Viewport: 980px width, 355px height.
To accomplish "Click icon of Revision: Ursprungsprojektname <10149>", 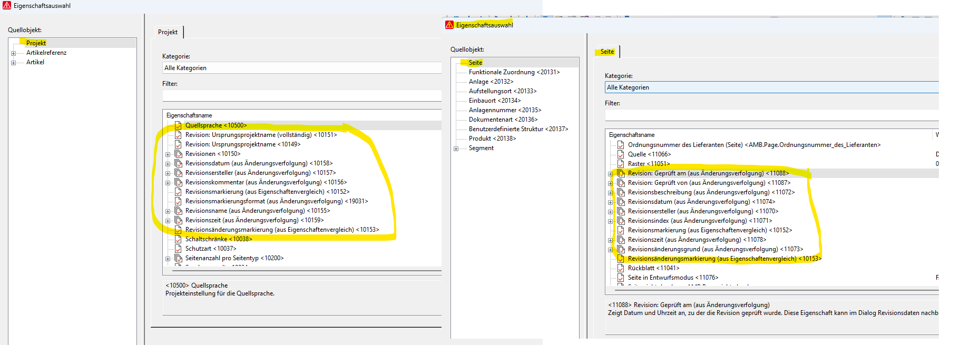I will [178, 144].
